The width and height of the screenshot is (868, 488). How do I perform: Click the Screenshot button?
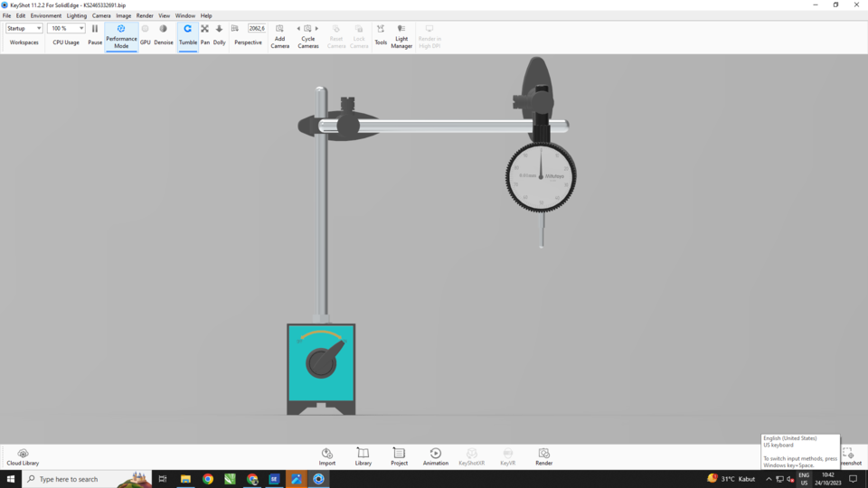852,457
